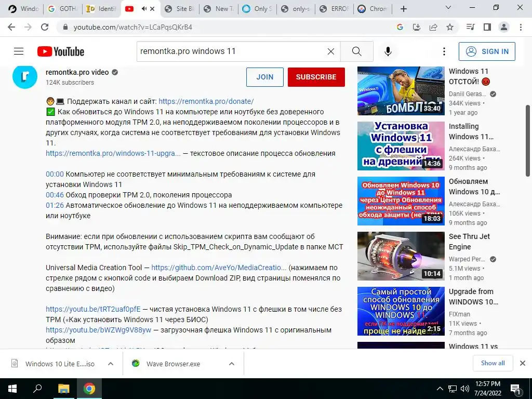This screenshot has height=399, width=532.
Task: Switch to the Site Bl tab
Action: point(179,9)
